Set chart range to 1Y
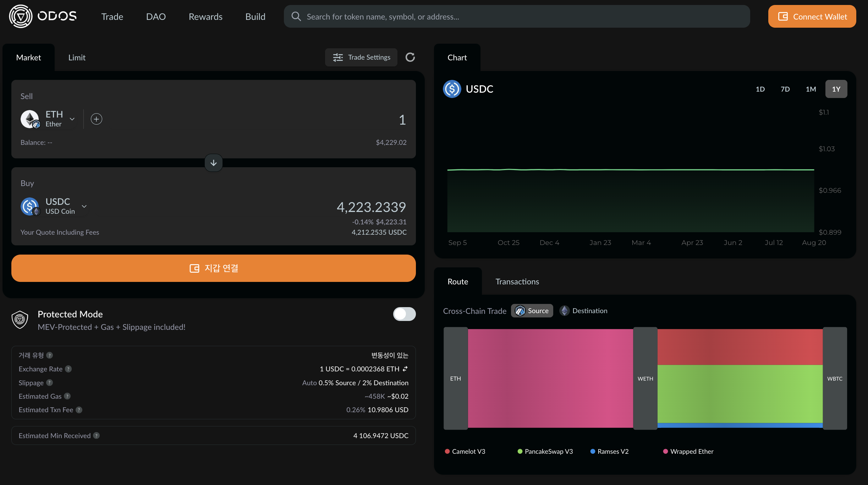Viewport: 868px width, 485px height. pyautogui.click(x=836, y=89)
